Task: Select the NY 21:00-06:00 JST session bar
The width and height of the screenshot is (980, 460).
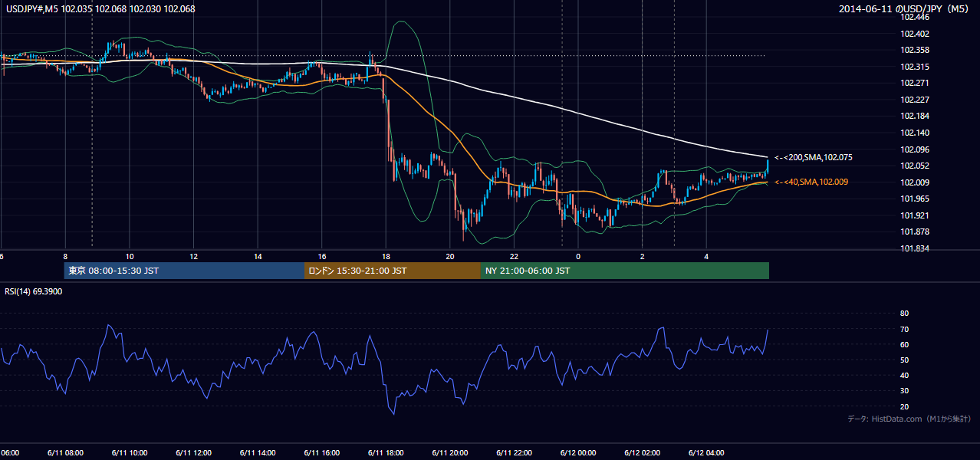Action: pos(625,271)
